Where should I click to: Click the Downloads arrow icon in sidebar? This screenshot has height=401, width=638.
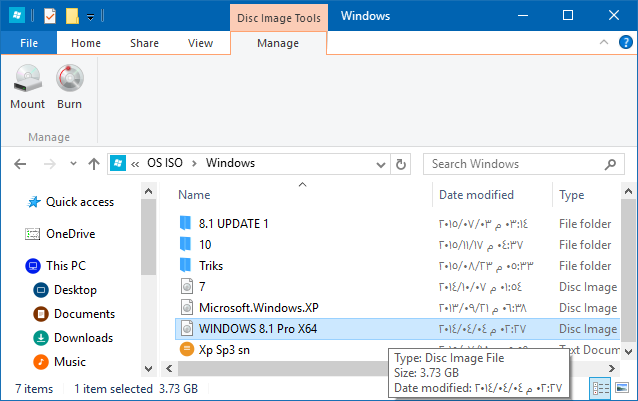pos(41,338)
